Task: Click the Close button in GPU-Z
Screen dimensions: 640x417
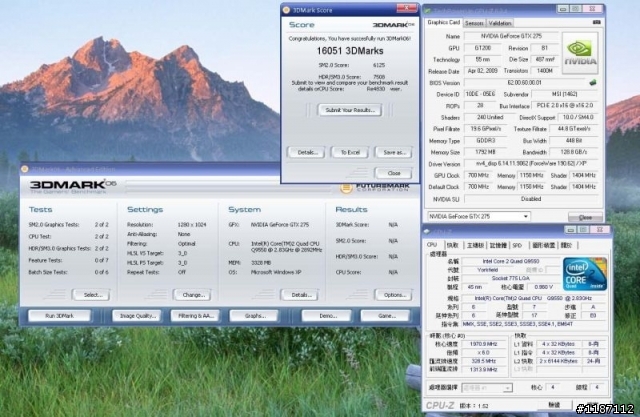Action: click(585, 217)
